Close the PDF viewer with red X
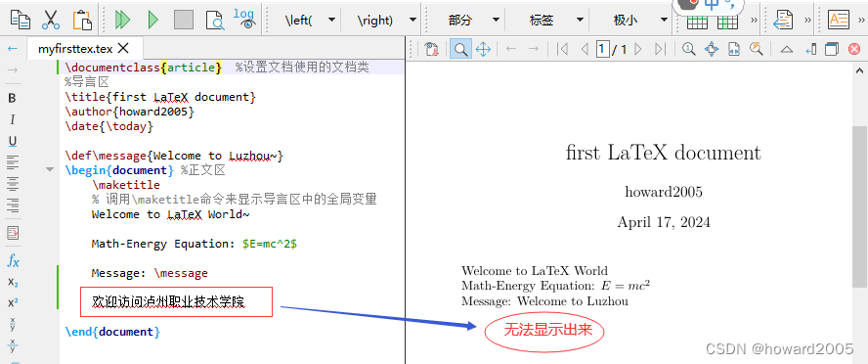The width and height of the screenshot is (868, 364). (854, 49)
